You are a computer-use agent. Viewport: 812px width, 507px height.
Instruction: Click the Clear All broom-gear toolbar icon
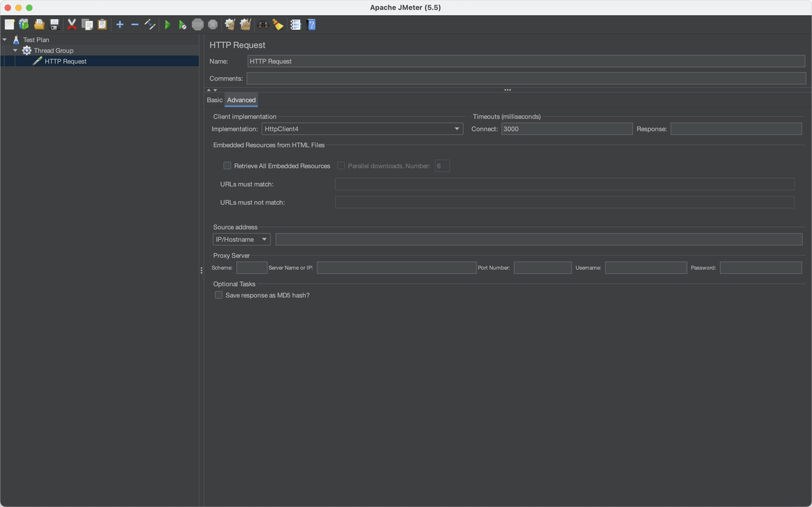tap(245, 24)
